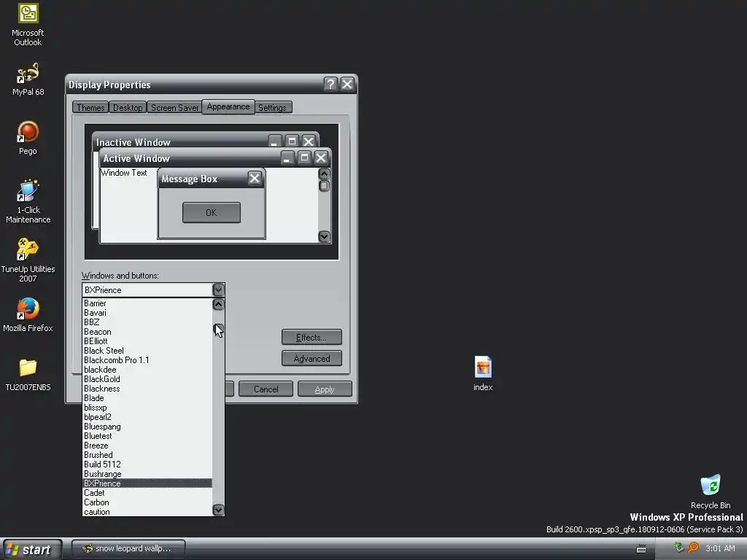Click the style list scrollbar thumb
This screenshot has height=560, width=747.
[218, 329]
